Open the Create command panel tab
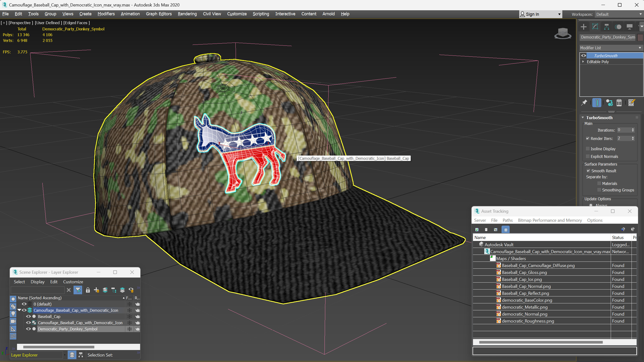 pos(583,27)
